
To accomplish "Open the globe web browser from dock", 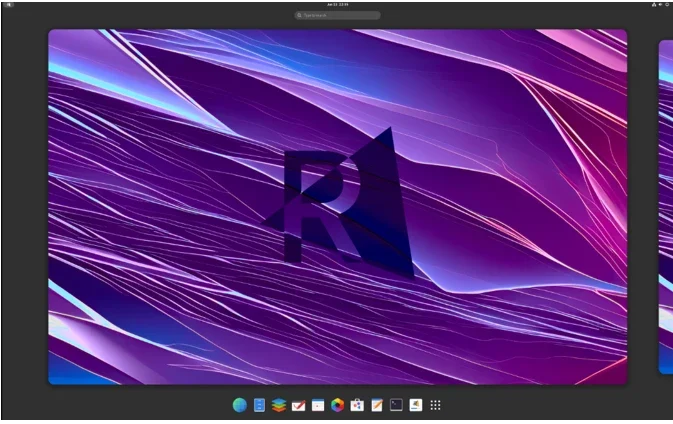I will tap(240, 405).
